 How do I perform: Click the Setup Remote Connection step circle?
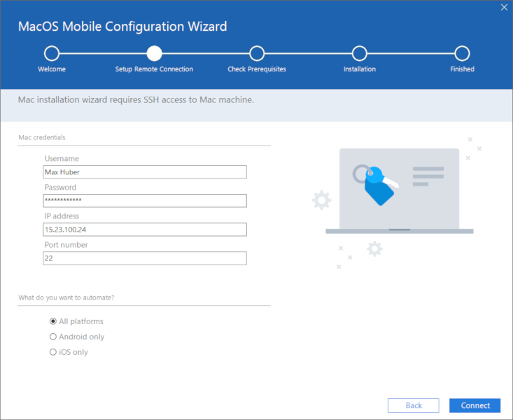click(x=155, y=53)
